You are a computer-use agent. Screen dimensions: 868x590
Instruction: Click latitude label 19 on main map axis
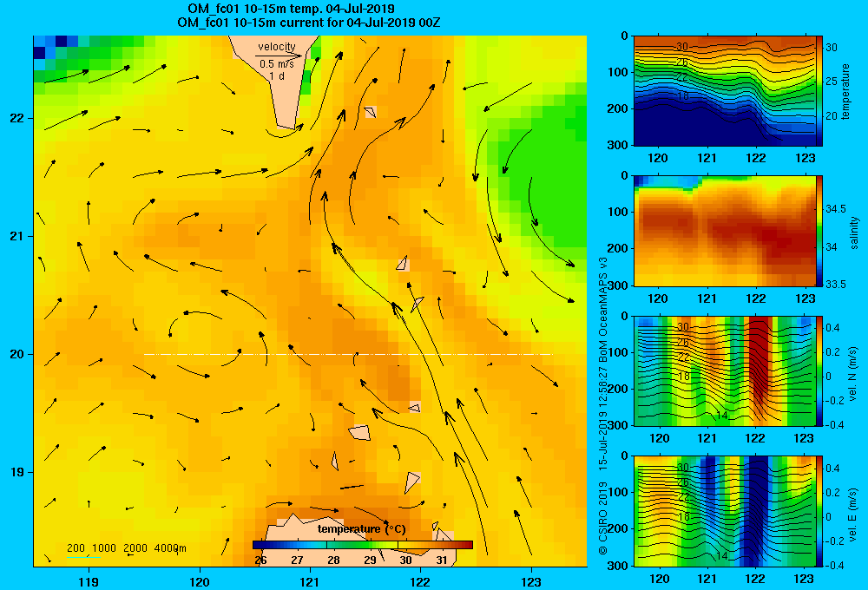pyautogui.click(x=16, y=472)
